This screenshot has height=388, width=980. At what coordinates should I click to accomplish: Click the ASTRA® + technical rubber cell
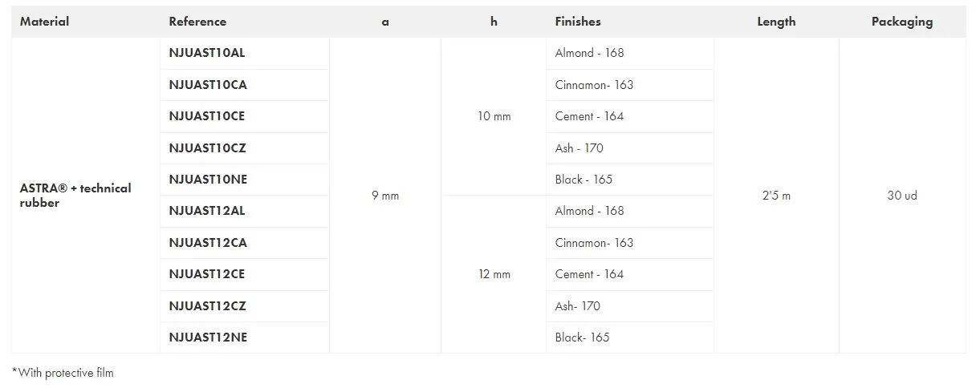click(x=75, y=196)
